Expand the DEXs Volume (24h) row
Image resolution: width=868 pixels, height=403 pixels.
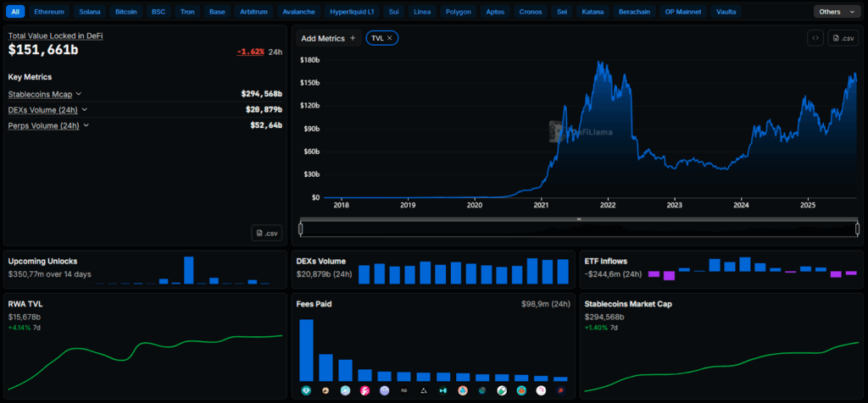85,110
